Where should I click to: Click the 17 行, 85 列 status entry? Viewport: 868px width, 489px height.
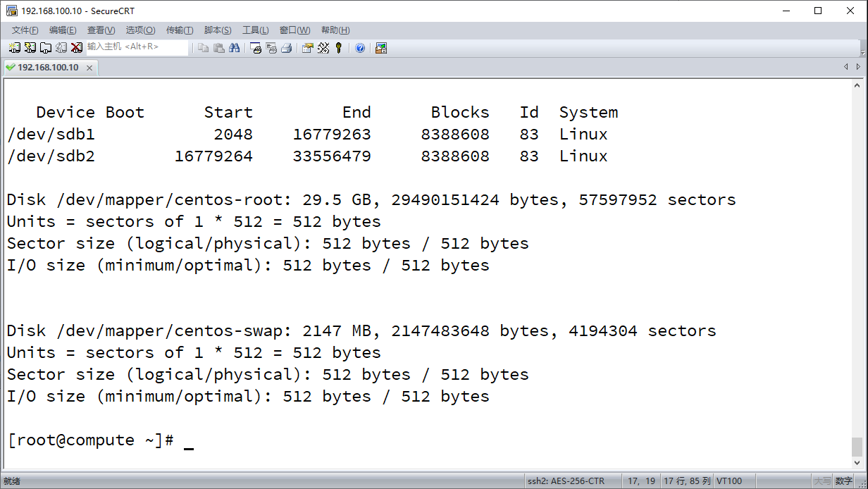pyautogui.click(x=687, y=481)
